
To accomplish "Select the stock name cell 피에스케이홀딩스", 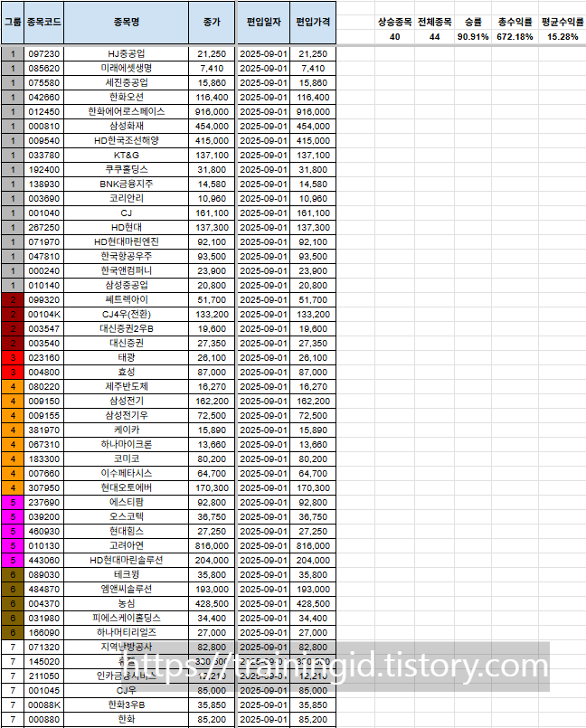I will [127, 618].
